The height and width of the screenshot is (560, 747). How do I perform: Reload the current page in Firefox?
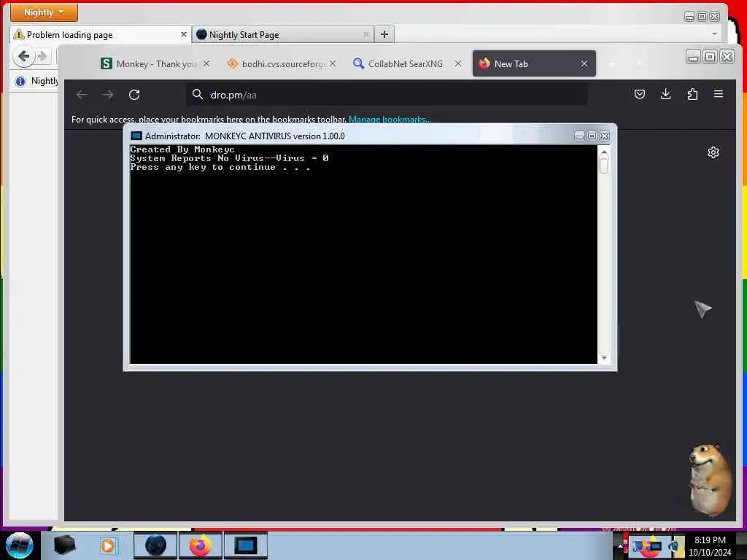(134, 95)
